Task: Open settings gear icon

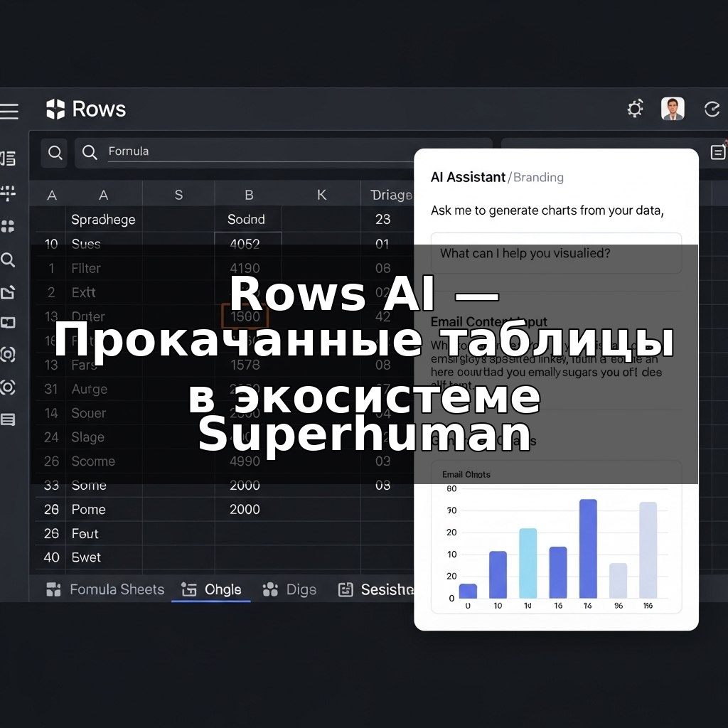Action: (635, 109)
